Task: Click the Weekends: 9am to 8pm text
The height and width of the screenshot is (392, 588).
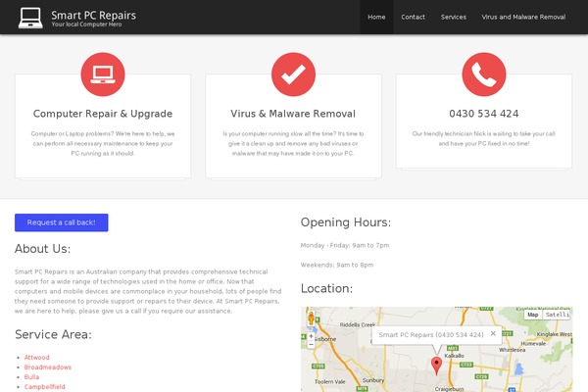Action: point(337,265)
